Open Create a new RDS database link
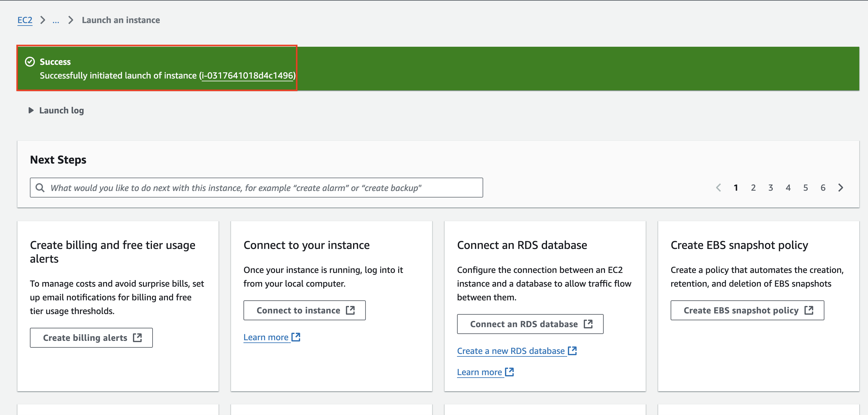The height and width of the screenshot is (415, 868). 511,351
